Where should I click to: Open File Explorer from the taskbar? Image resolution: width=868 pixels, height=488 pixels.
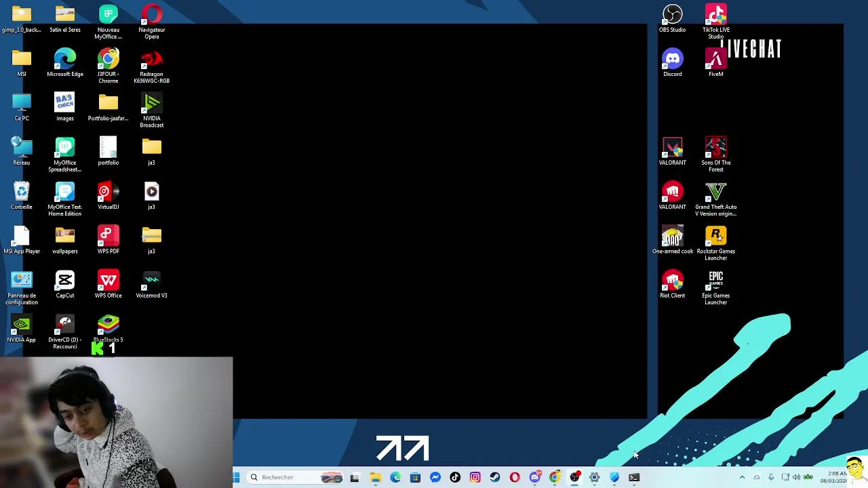click(375, 477)
